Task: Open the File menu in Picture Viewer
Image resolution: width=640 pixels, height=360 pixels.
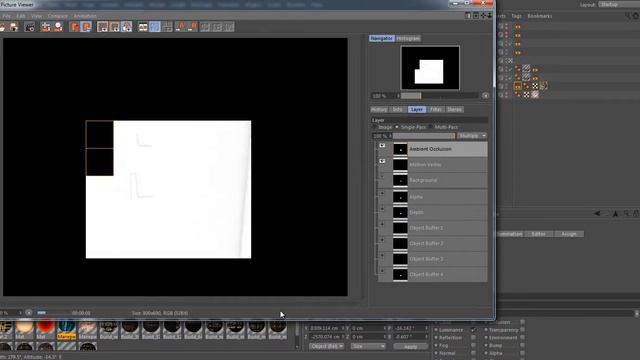Action: point(6,16)
